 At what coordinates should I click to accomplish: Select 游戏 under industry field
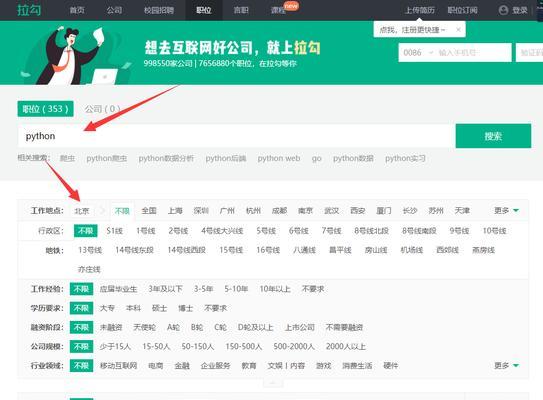coord(323,365)
